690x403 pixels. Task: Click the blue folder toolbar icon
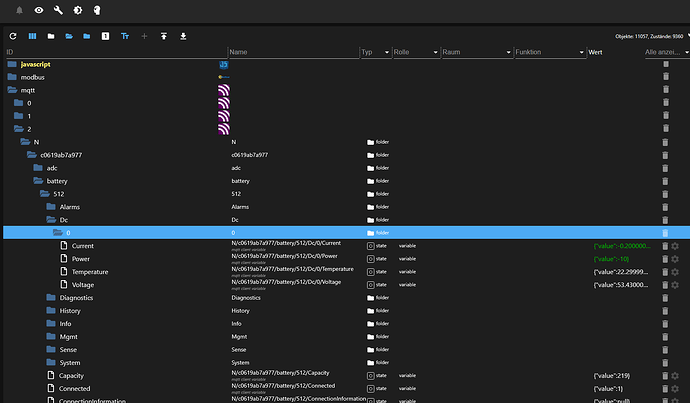tap(87, 36)
